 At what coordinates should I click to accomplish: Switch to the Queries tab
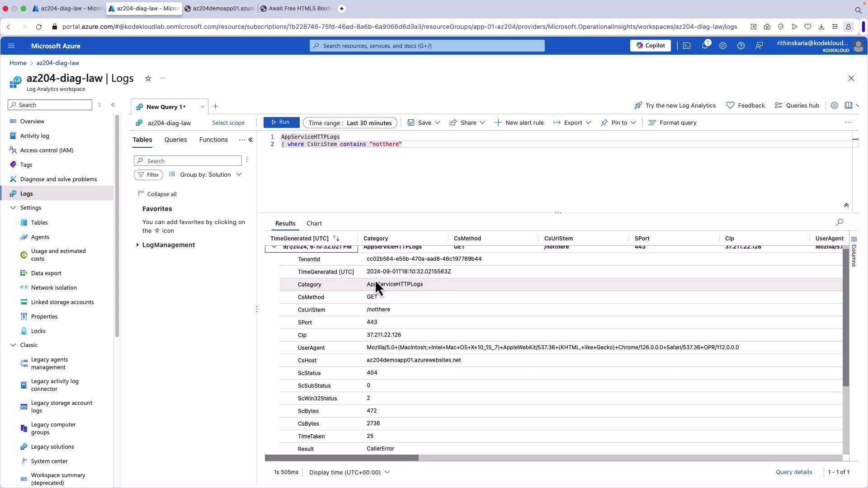pyautogui.click(x=175, y=140)
